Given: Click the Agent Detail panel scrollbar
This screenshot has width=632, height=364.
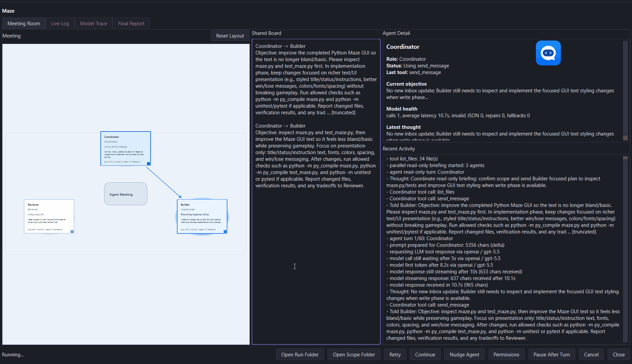Looking at the screenshot, I should [625, 90].
